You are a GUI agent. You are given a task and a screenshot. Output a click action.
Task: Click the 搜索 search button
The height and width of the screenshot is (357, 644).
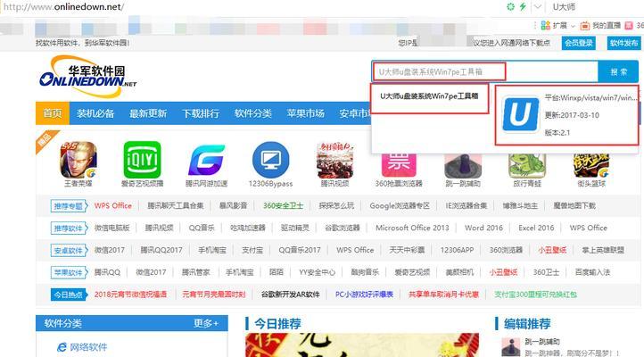click(618, 72)
